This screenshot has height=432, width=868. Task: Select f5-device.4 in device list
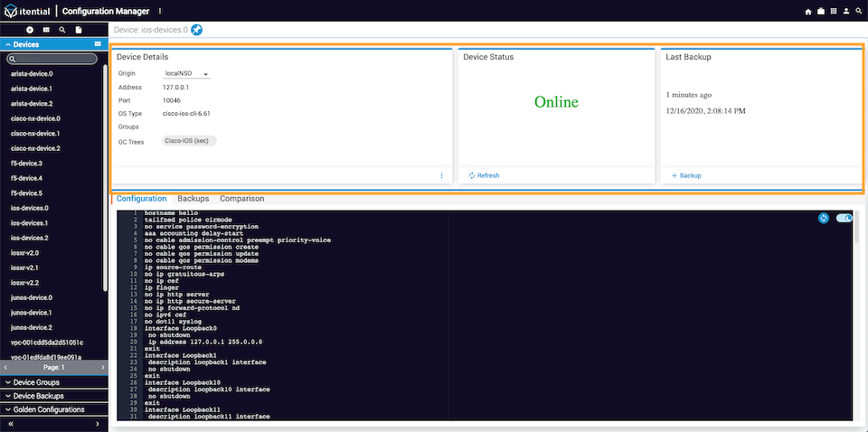point(26,178)
